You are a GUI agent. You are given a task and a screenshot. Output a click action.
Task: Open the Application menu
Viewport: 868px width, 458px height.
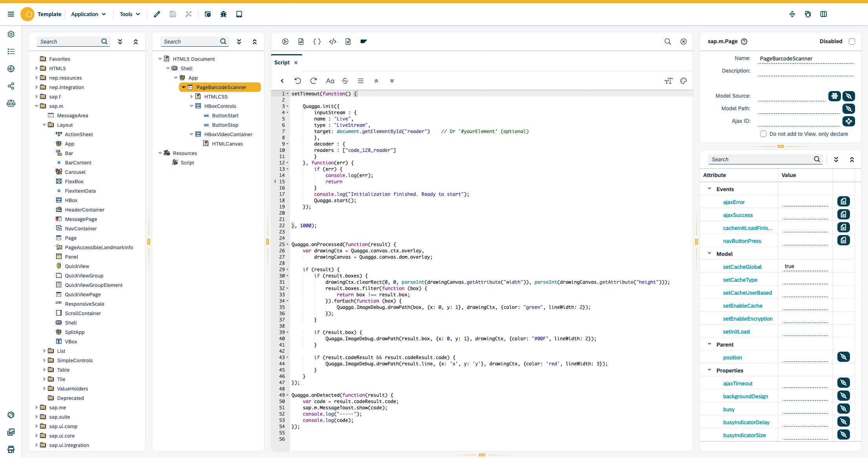click(x=88, y=14)
